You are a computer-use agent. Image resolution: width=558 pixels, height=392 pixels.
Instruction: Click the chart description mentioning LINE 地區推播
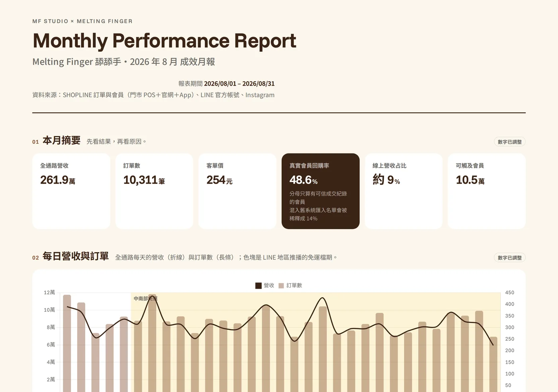(x=226, y=257)
